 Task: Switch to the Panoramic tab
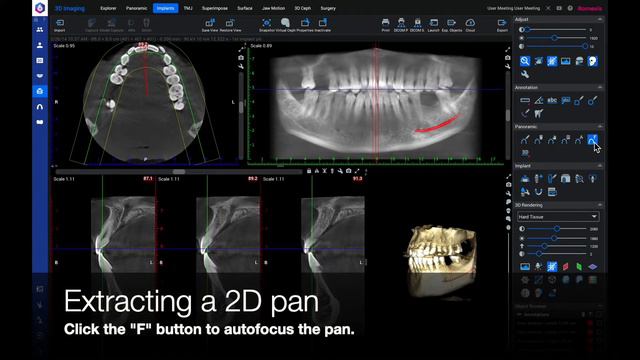[x=137, y=8]
